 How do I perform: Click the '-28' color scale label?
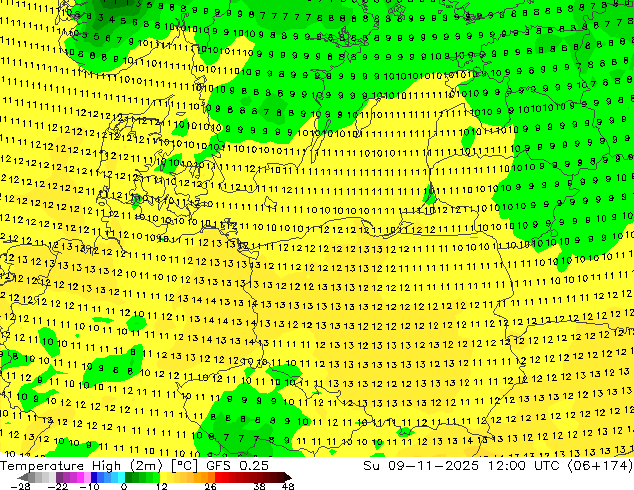click(20, 486)
